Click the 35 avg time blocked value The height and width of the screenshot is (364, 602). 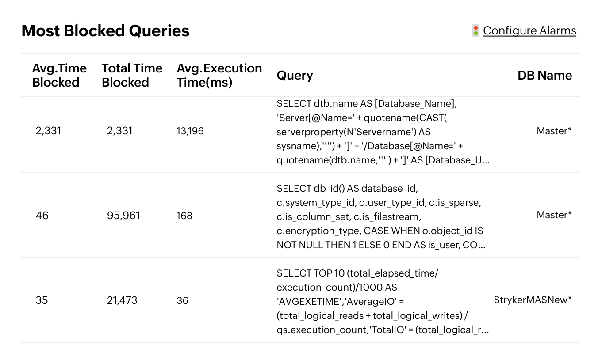pos(42,300)
